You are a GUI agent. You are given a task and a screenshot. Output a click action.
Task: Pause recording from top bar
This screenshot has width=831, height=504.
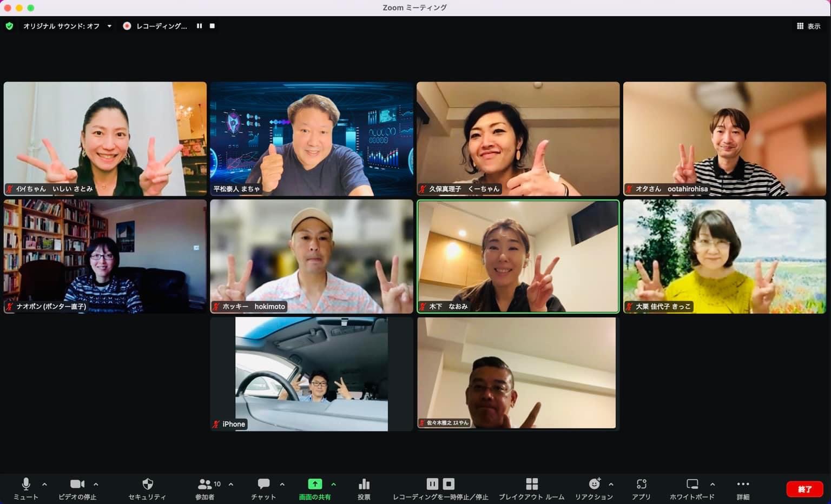[199, 26]
